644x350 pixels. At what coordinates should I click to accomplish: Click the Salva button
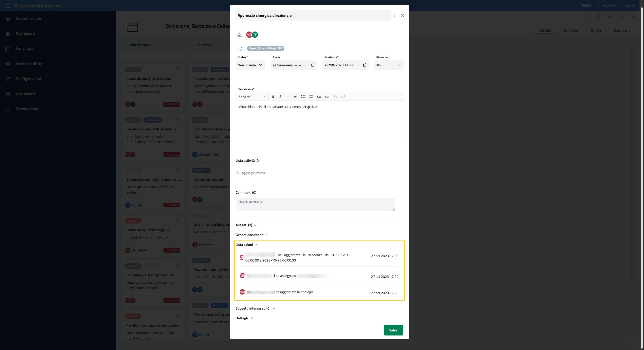point(393,330)
